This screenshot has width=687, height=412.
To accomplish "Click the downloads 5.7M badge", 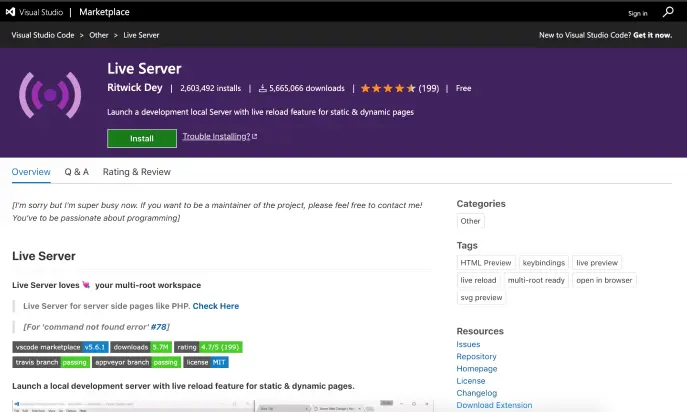I will (141, 347).
